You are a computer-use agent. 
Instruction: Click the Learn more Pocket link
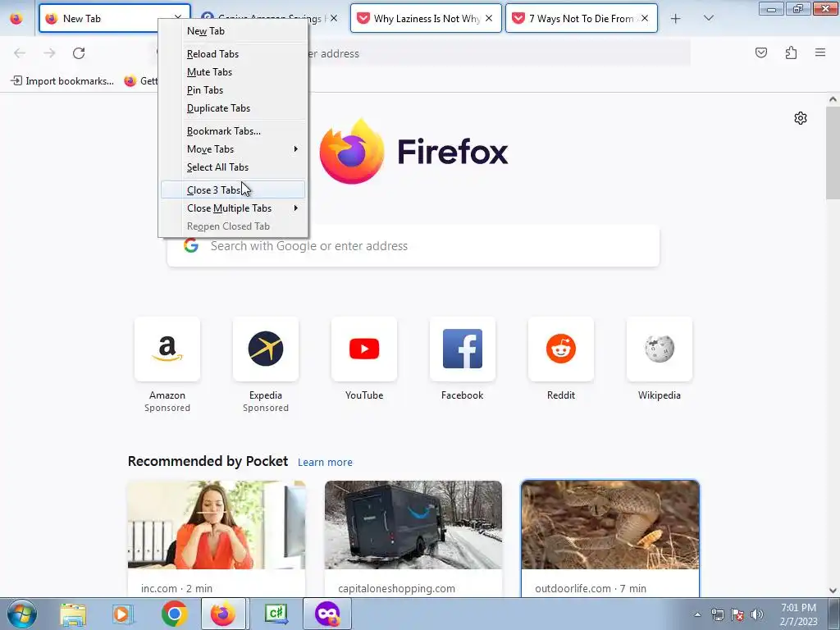[x=325, y=463]
